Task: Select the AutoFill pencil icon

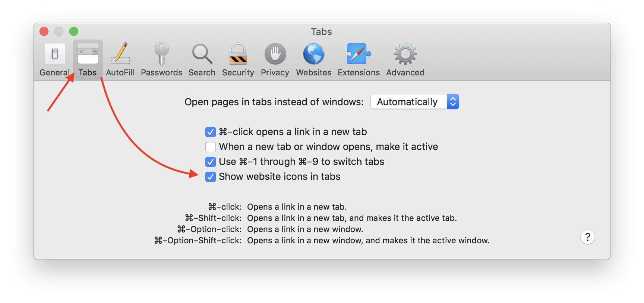Action: click(x=120, y=54)
